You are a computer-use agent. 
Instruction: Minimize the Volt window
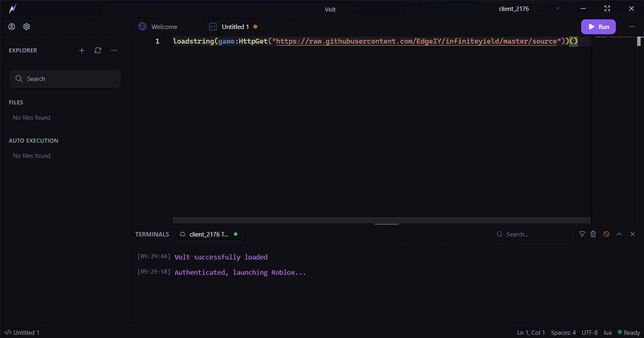[x=583, y=8]
